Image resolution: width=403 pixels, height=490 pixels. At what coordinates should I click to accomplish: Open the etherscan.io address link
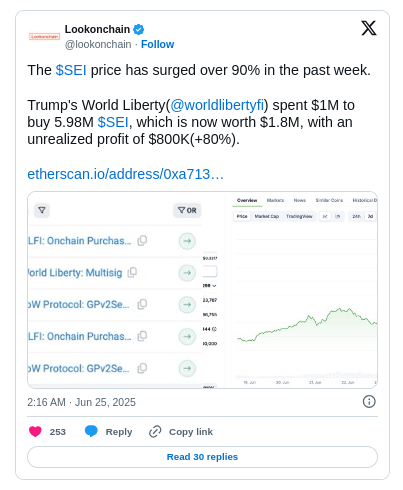click(125, 174)
